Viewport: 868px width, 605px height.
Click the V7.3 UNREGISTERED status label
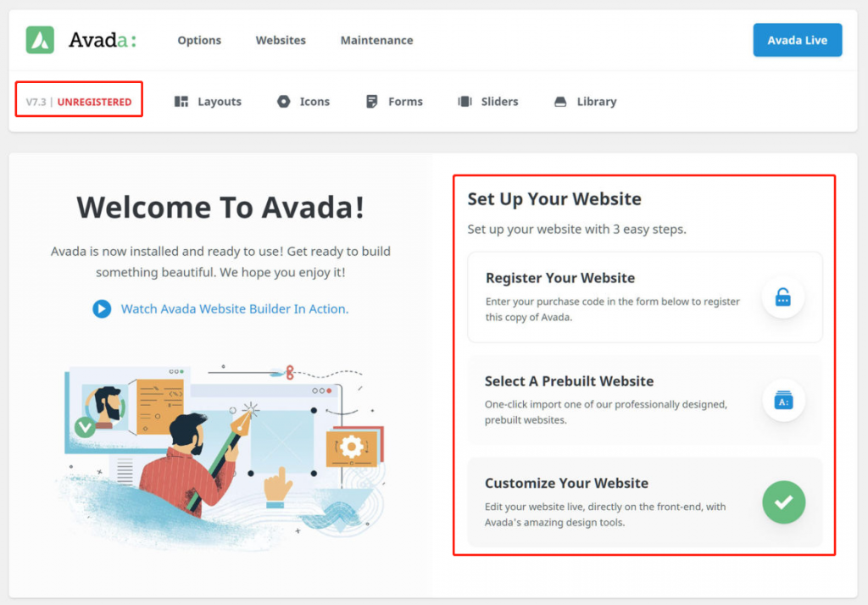(79, 102)
